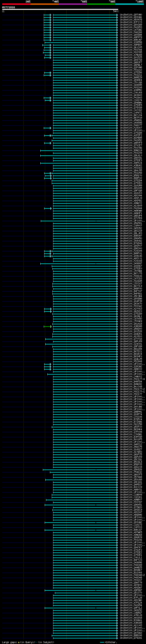Image resolution: width=146 pixels, height=644 pixels.
Task: Click the UniRef100_O24001 label
Action: click(x=131, y=344)
